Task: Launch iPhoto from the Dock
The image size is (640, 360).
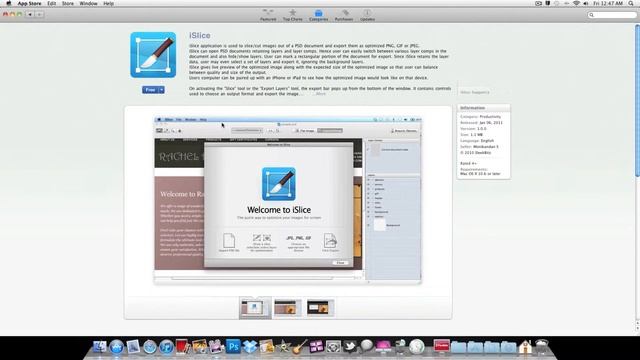Action: click(200, 347)
